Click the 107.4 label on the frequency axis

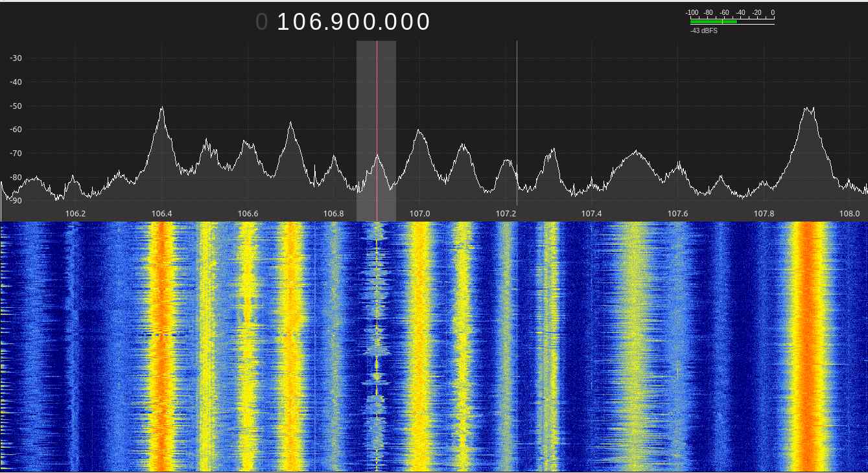pyautogui.click(x=591, y=213)
